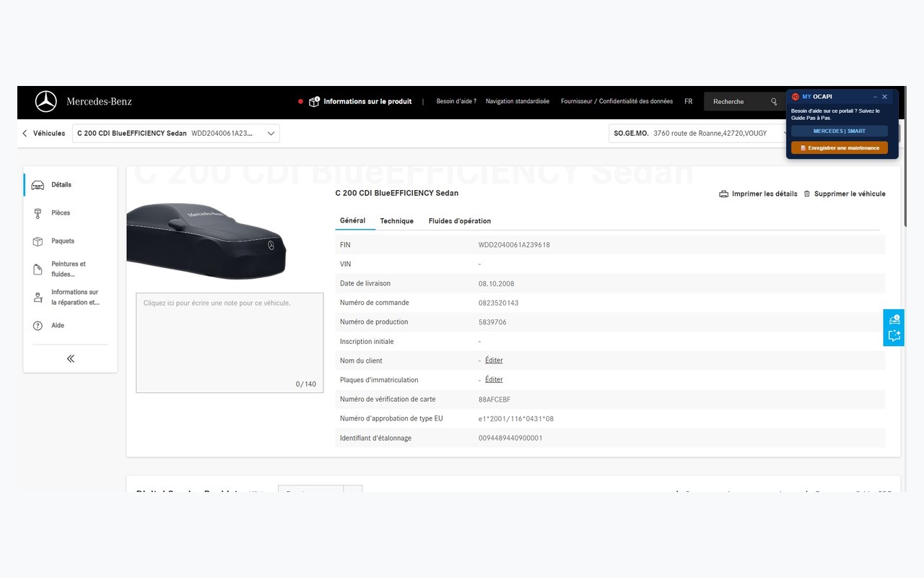Screen dimensions: 924x578
Task: Click Informations sur le produit link
Action: (367, 102)
